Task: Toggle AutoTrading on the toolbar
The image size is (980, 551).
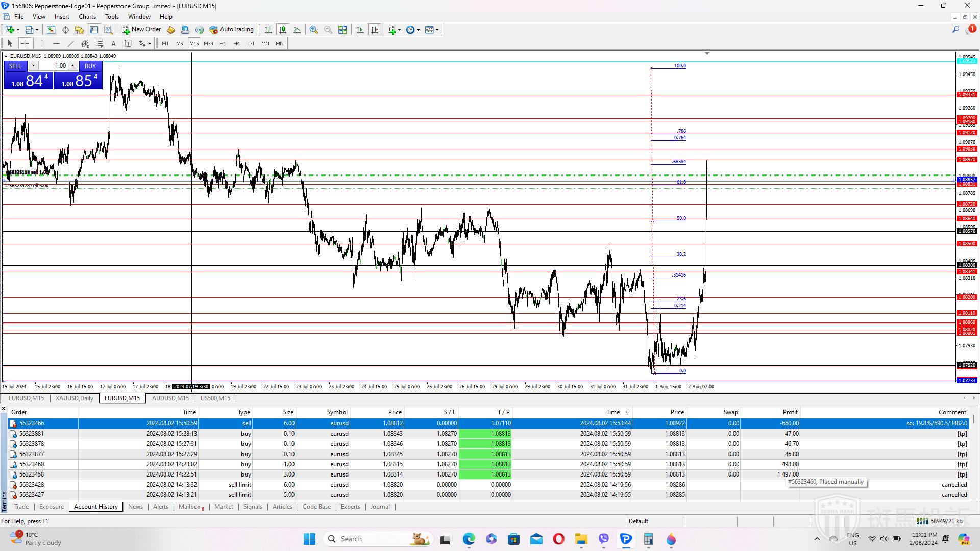Action: tap(231, 30)
